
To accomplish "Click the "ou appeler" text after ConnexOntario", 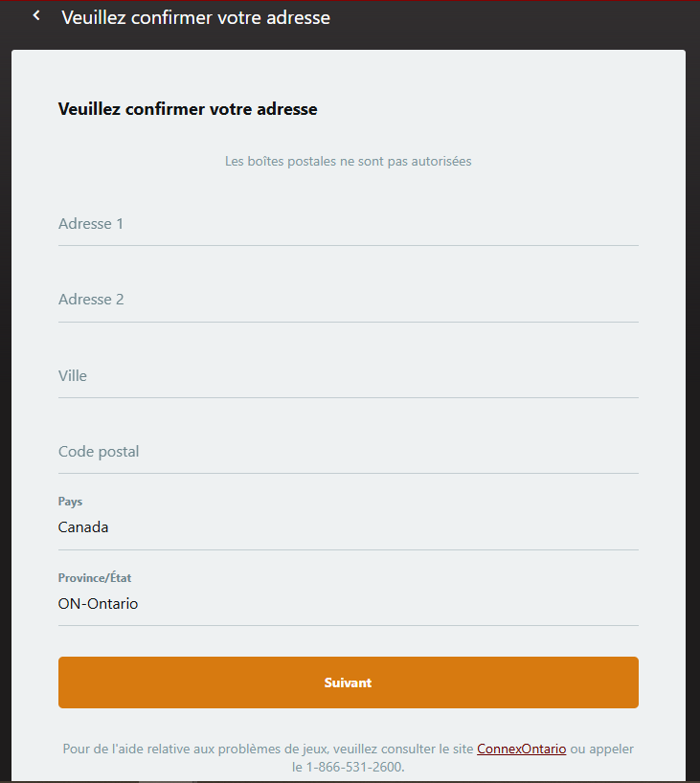I will pos(601,749).
